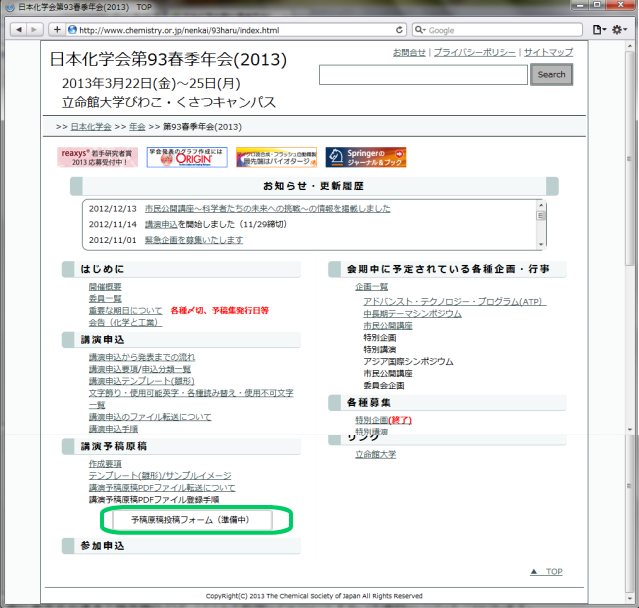Click the Springer journals banner
The height and width of the screenshot is (608, 639).
tap(366, 157)
